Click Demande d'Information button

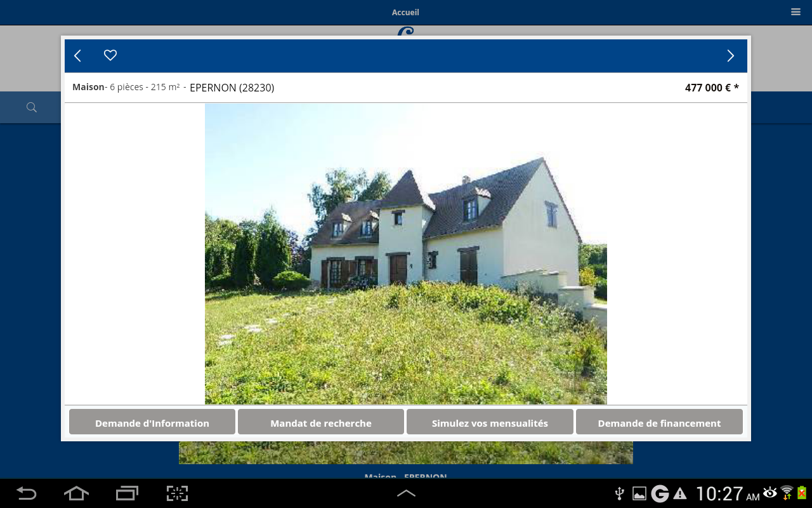pyautogui.click(x=152, y=422)
